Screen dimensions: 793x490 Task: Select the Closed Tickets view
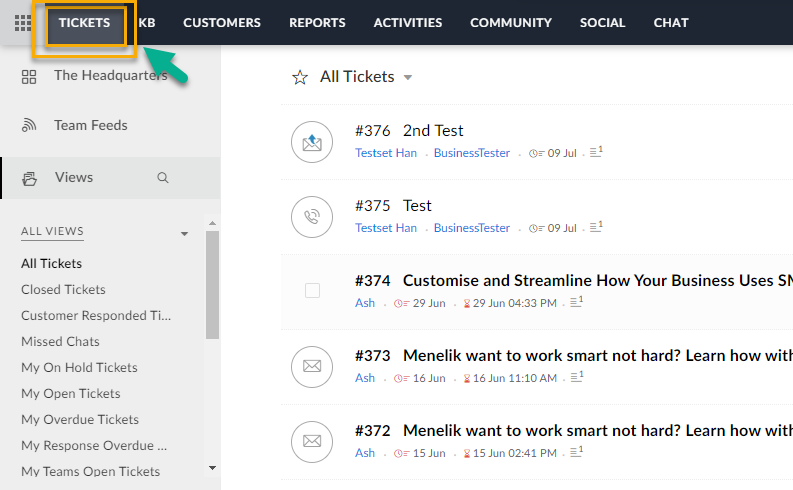pyautogui.click(x=63, y=289)
